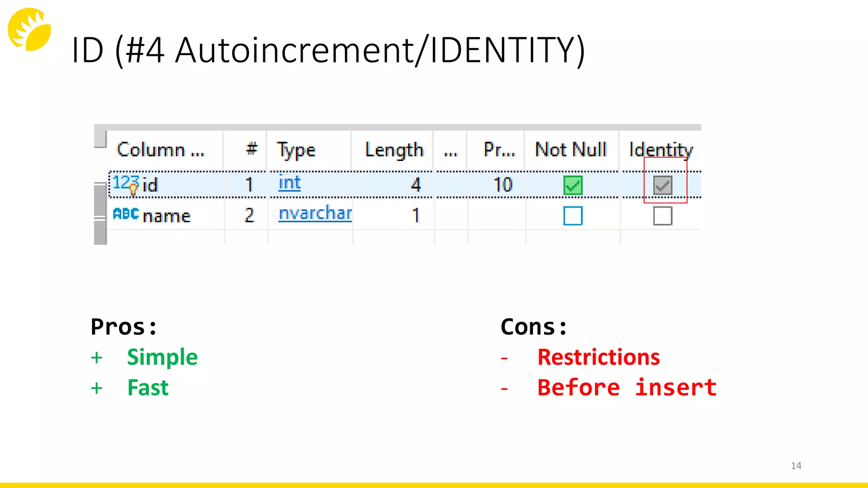
Task: Click the Cons: heading
Action: click(534, 327)
